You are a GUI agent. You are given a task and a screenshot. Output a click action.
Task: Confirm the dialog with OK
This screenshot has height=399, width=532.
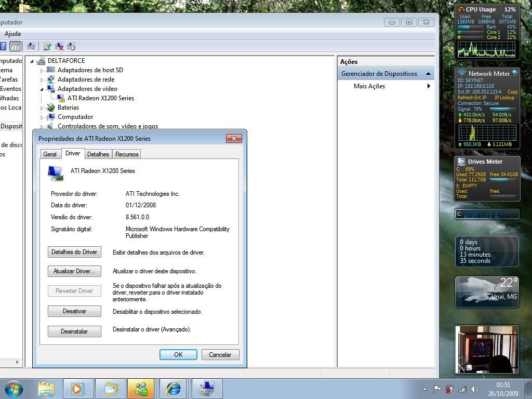pos(178,354)
